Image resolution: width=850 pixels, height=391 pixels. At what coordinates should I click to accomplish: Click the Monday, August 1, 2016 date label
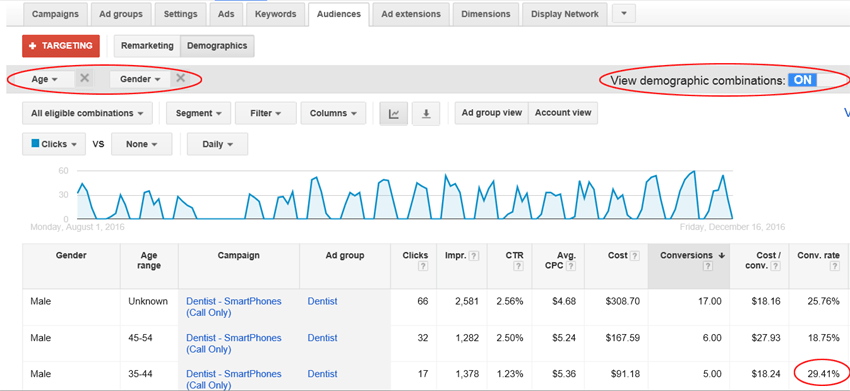point(77,227)
